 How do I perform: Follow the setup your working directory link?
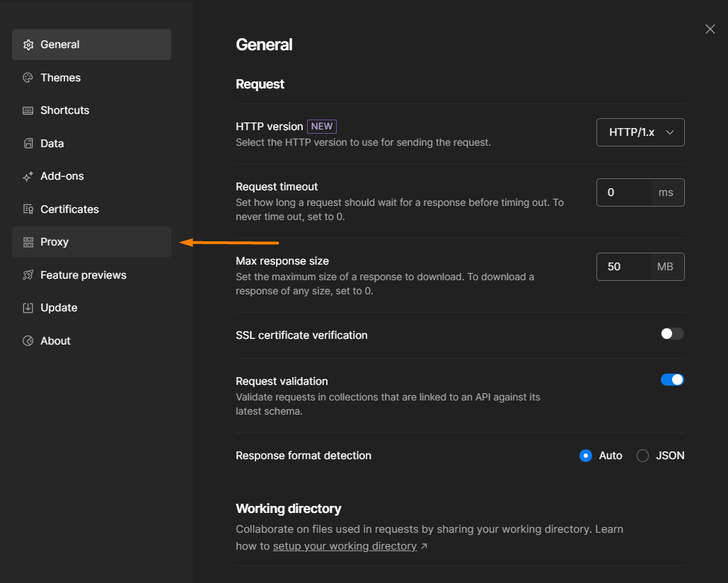(345, 546)
